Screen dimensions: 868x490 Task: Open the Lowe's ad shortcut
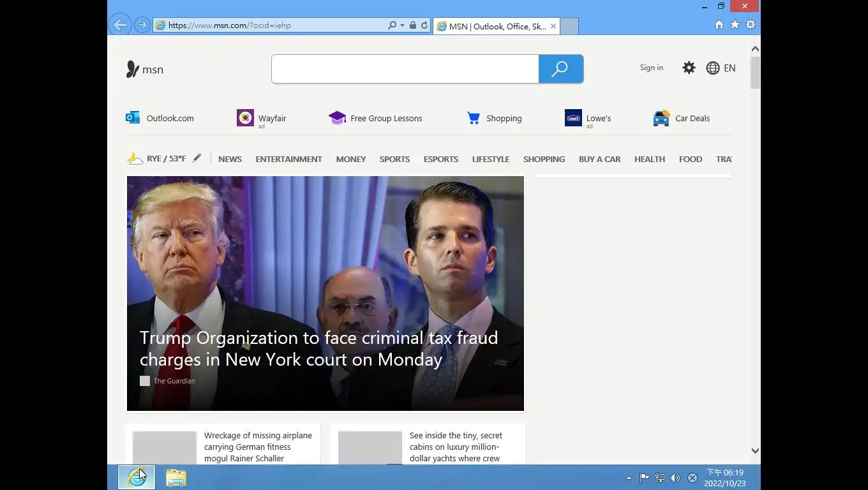pyautogui.click(x=588, y=118)
